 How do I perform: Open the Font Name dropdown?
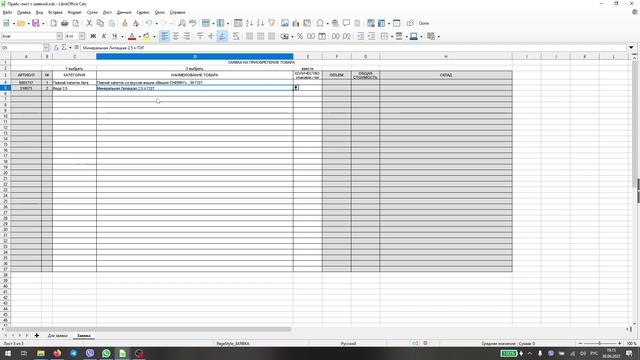[59, 36]
